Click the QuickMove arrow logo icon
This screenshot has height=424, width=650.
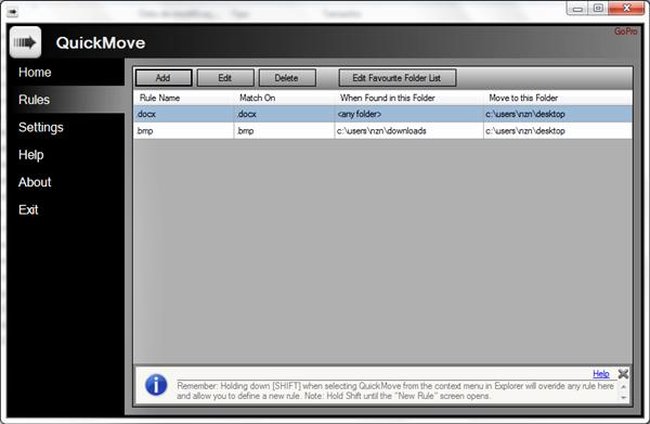point(25,42)
